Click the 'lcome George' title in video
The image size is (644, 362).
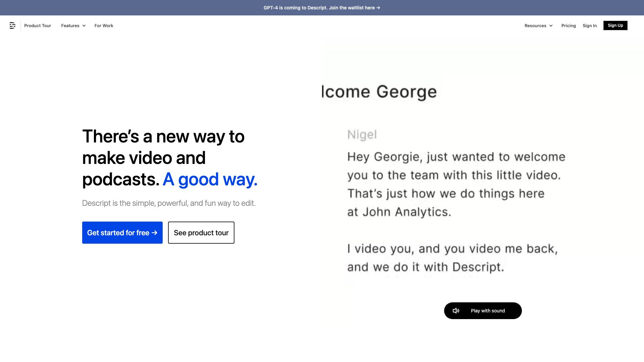[379, 92]
